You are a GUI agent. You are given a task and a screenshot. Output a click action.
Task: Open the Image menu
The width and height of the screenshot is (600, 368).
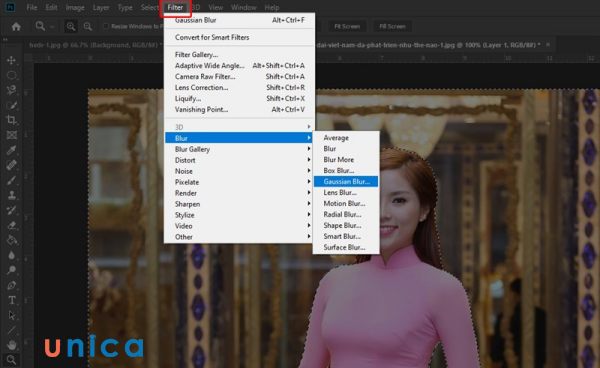[75, 8]
